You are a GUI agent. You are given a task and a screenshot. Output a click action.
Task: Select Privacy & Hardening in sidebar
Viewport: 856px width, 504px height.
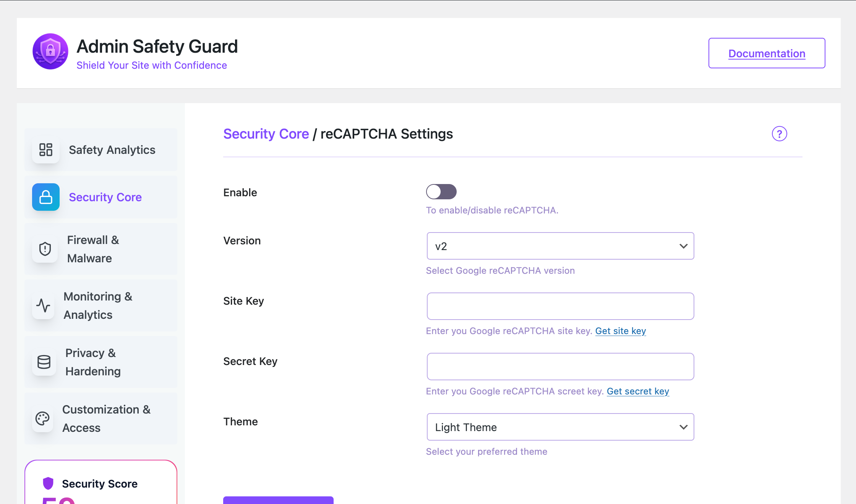93,362
